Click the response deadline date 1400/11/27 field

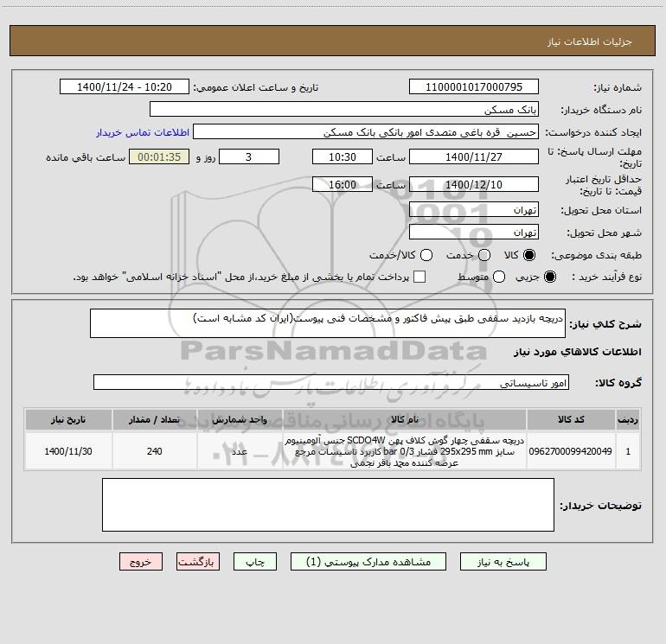(474, 157)
